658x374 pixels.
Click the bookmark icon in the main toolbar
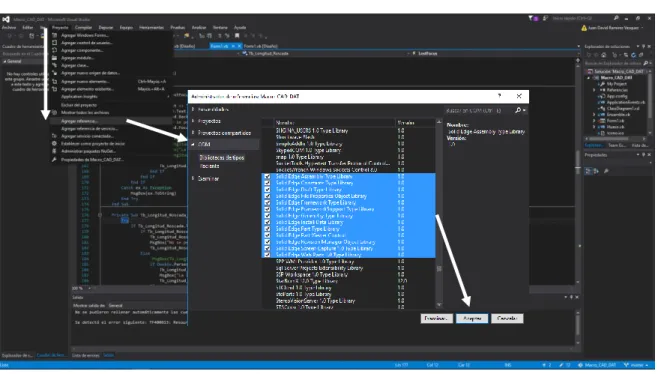pos(237,36)
